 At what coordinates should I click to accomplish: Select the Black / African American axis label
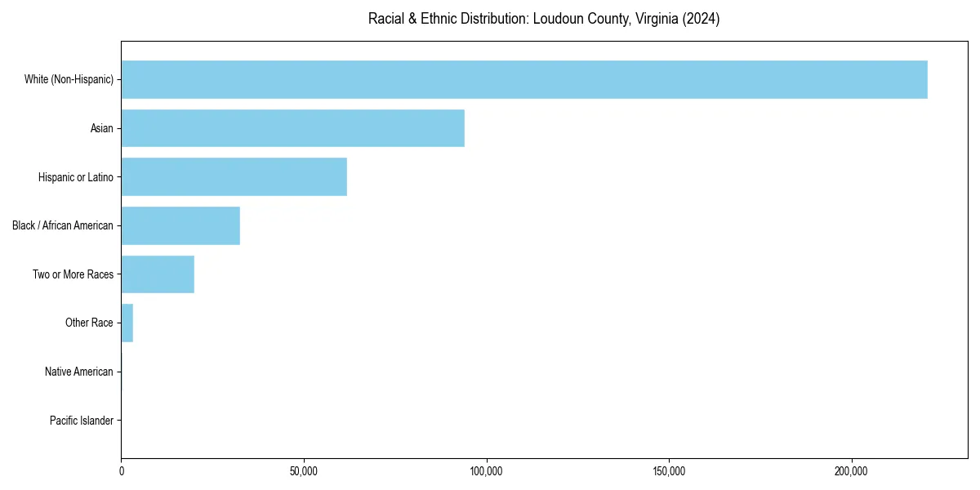(64, 225)
